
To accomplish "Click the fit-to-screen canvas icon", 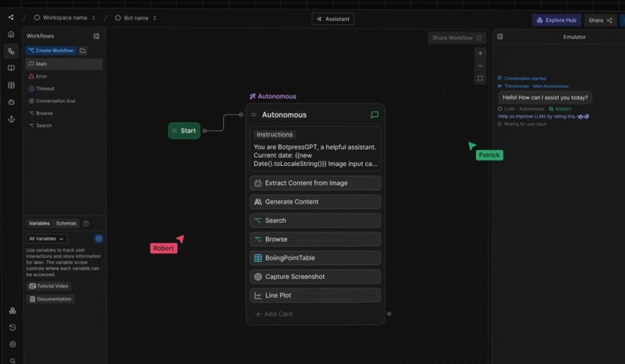I will pos(480,79).
